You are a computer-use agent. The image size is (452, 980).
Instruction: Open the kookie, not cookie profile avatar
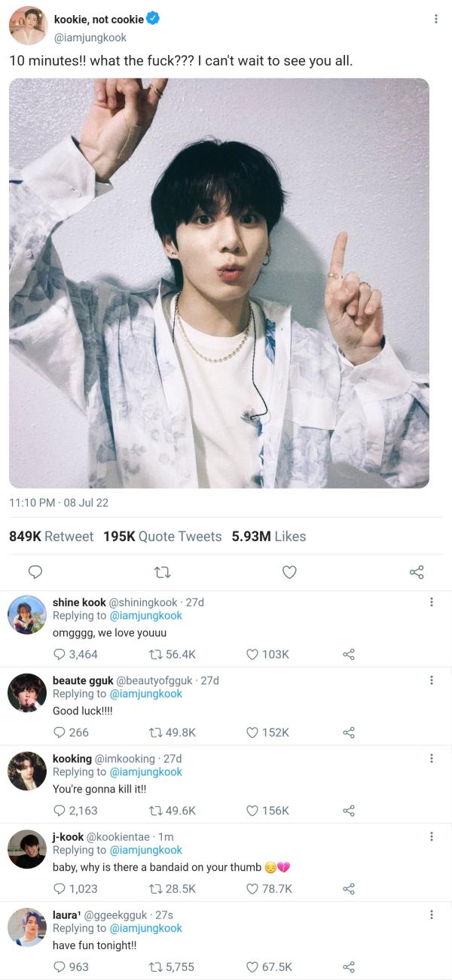28,26
